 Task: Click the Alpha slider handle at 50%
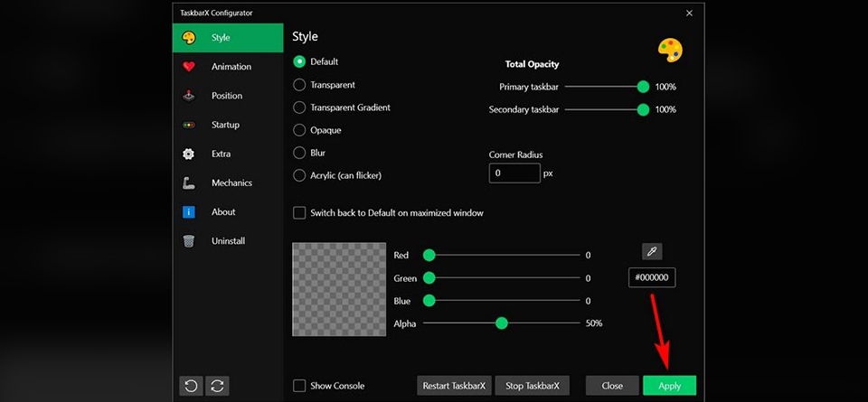(502, 323)
